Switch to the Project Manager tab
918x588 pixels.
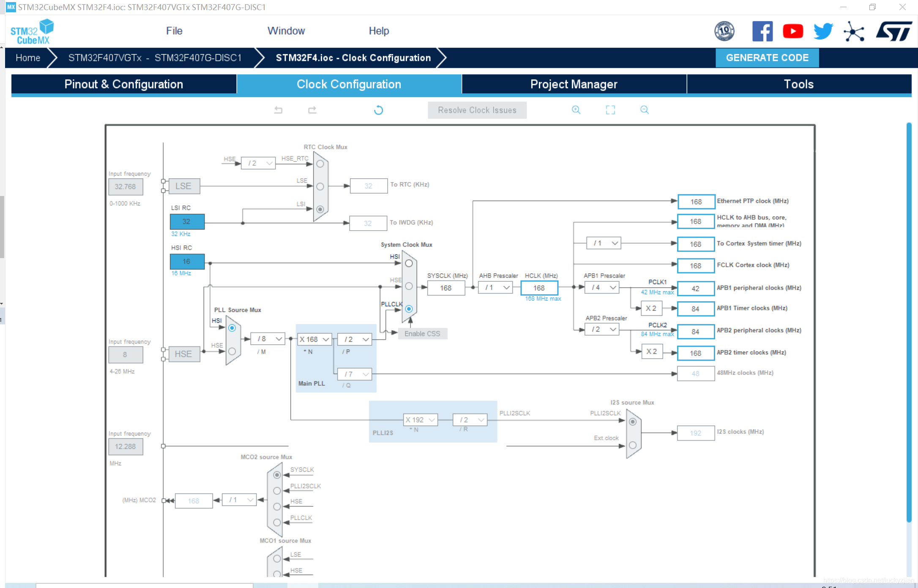pos(574,84)
